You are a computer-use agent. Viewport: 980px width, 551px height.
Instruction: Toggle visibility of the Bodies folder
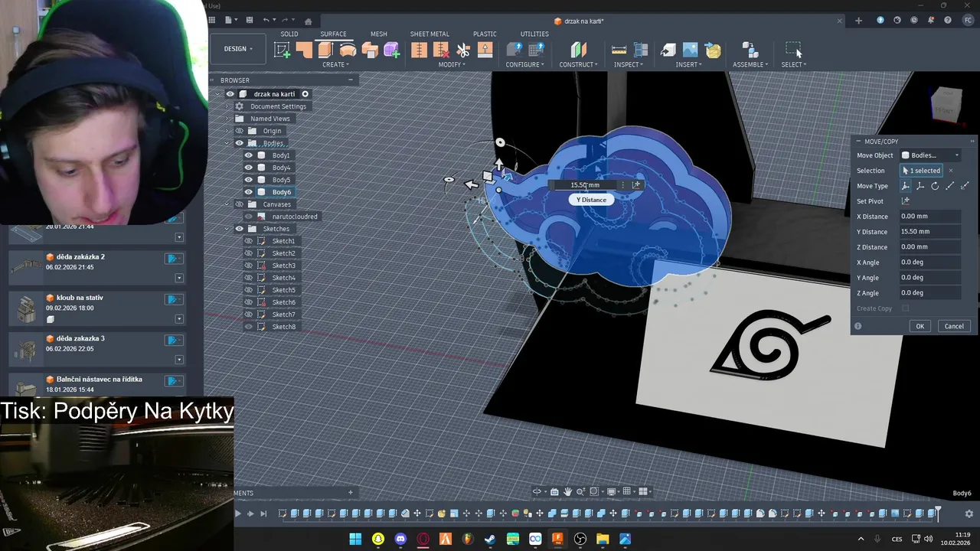[x=239, y=143]
